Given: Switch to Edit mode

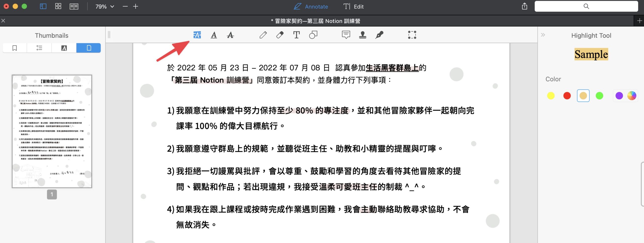Looking at the screenshot, I should click(353, 7).
